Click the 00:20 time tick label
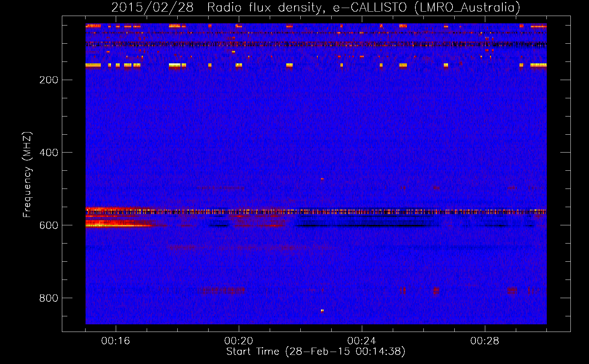 pyautogui.click(x=239, y=341)
